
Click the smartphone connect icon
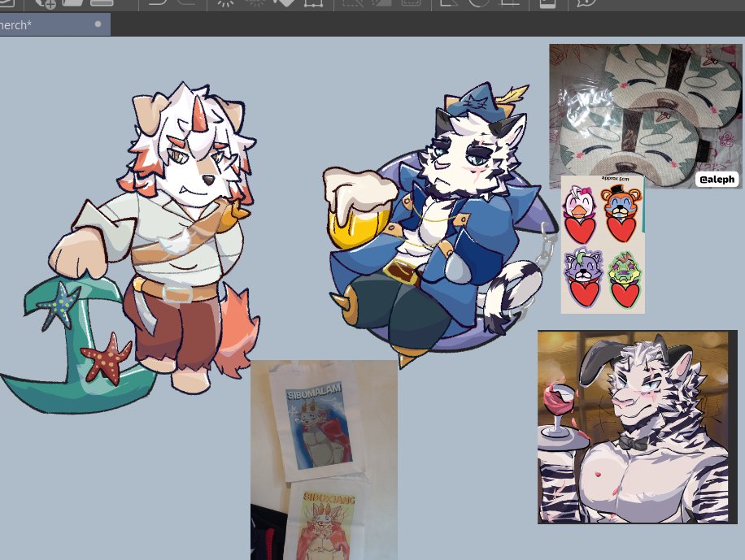[x=547, y=3]
